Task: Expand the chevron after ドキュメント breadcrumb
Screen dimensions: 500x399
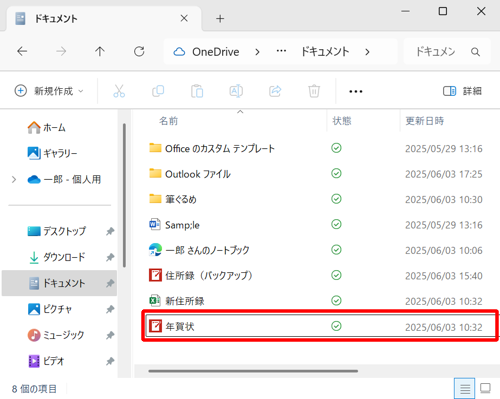Action: 367,52
